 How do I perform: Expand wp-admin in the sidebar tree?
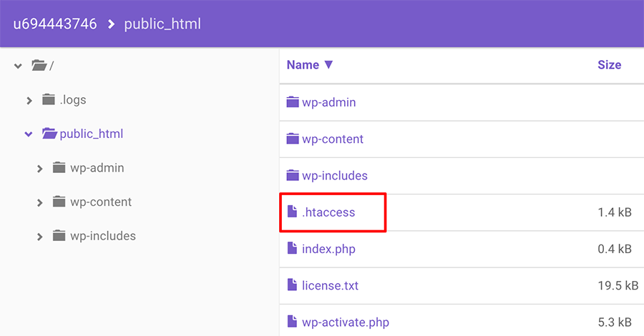[x=40, y=168]
